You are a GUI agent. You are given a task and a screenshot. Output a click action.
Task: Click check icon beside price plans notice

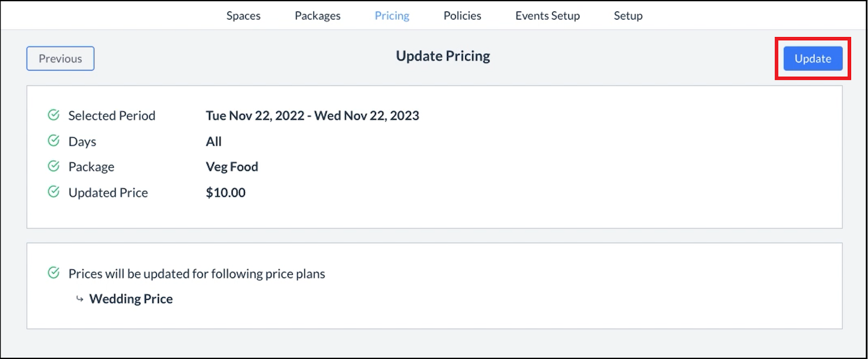point(54,273)
